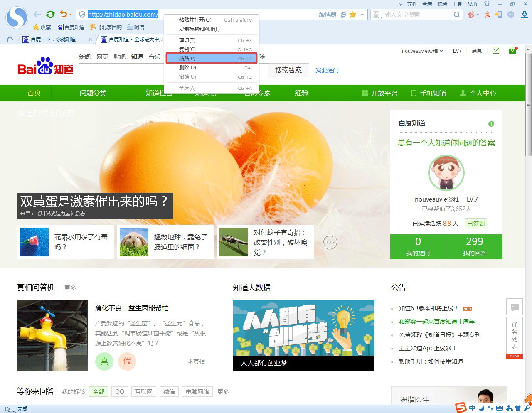532x413 pixels.
Task: Click the home icon beside the tabs
Action: coord(10,39)
